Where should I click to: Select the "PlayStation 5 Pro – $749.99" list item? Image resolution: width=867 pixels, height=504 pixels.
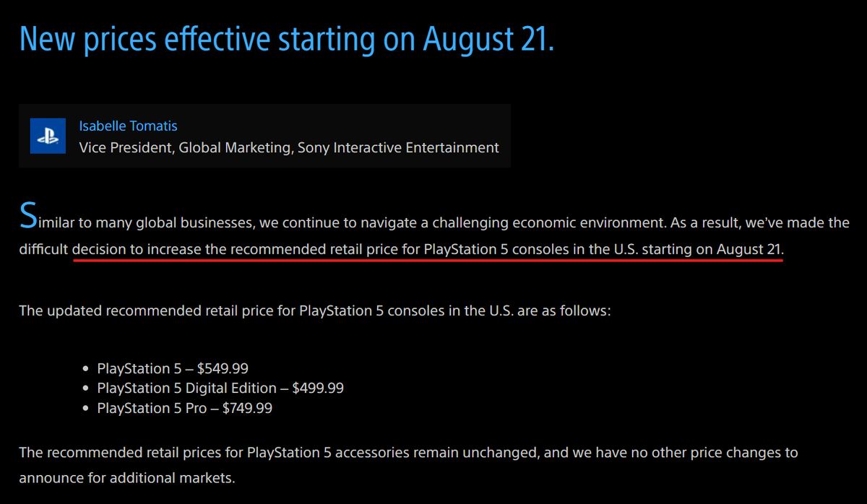(184, 408)
